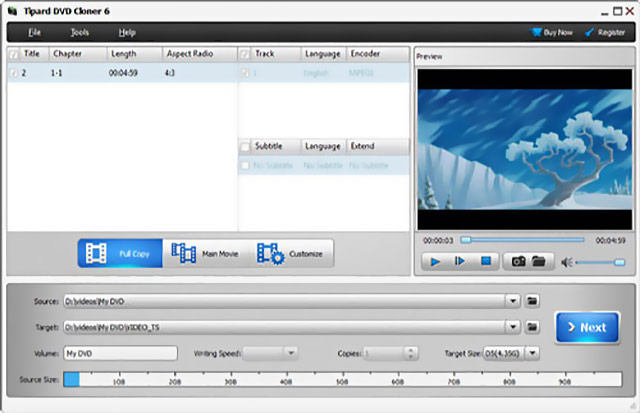Take a snapshot with the camera icon

518,261
